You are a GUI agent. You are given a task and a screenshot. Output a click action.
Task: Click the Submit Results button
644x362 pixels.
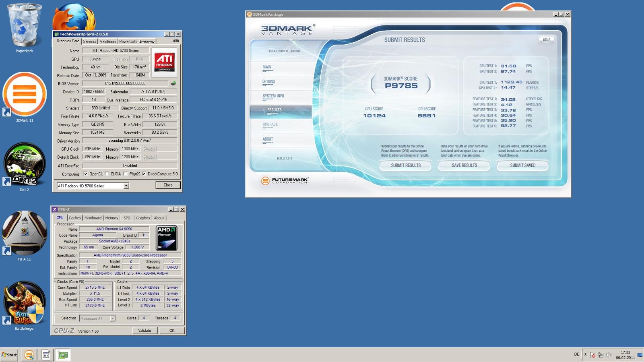pyautogui.click(x=406, y=165)
